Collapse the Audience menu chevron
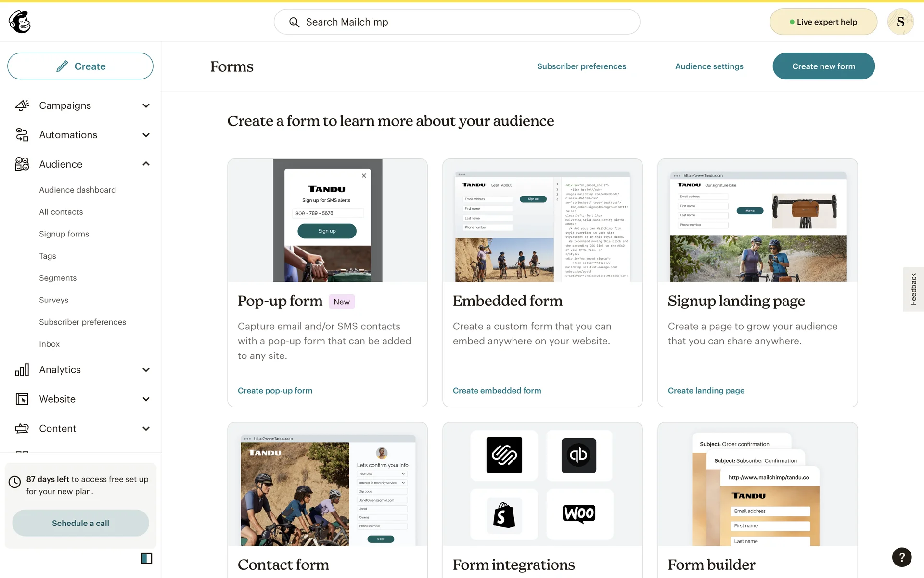This screenshot has height=578, width=924. (x=146, y=164)
